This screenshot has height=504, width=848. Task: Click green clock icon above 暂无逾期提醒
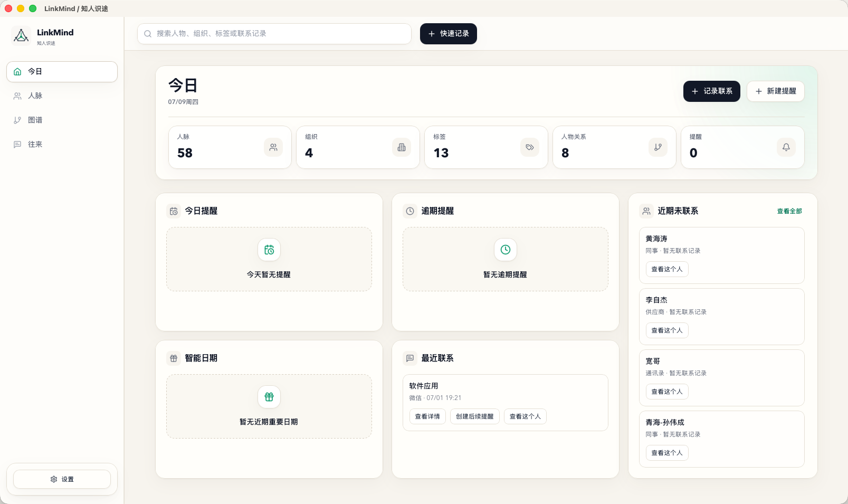pyautogui.click(x=506, y=250)
